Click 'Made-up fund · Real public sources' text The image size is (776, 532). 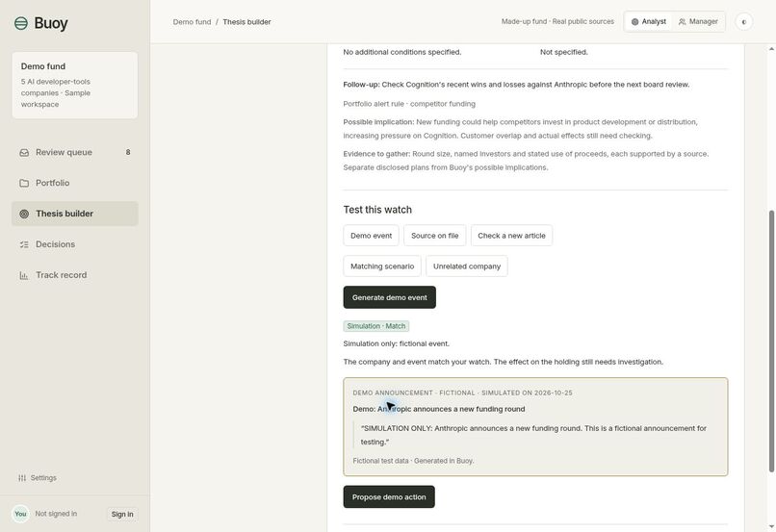click(x=557, y=22)
